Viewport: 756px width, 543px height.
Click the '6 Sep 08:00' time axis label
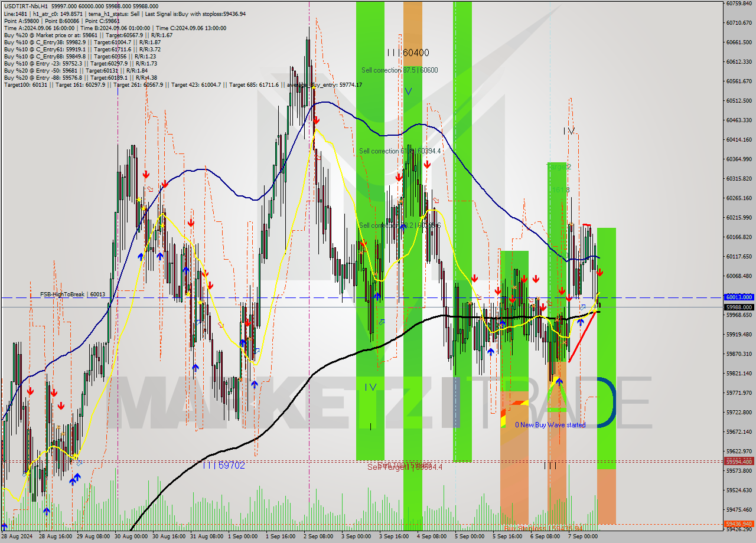pos(545,537)
